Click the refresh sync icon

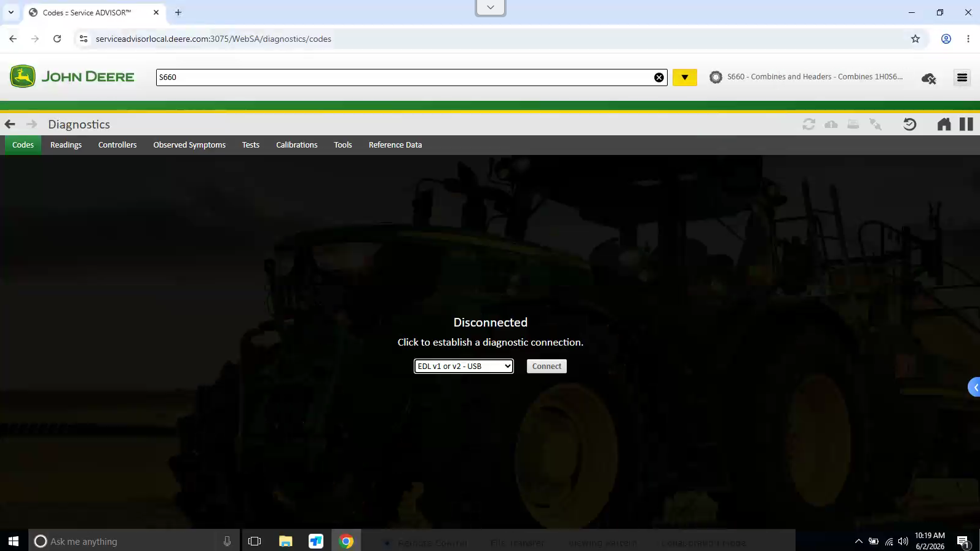click(809, 124)
